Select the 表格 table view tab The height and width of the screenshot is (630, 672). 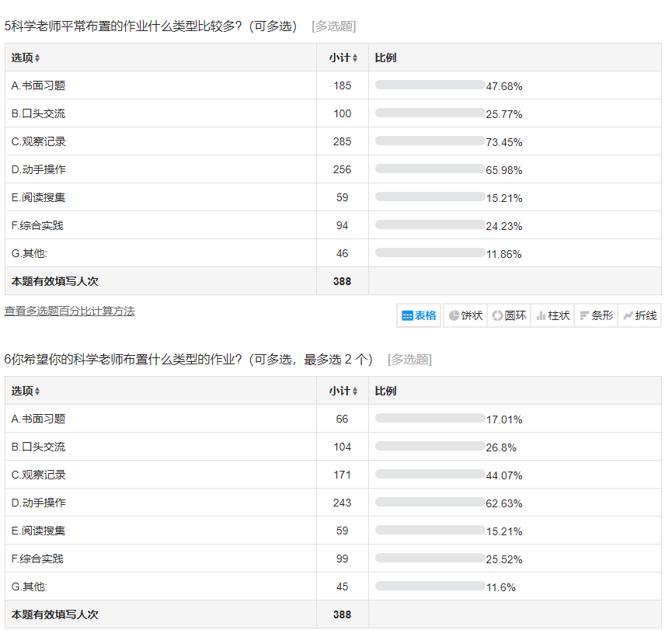[420, 315]
